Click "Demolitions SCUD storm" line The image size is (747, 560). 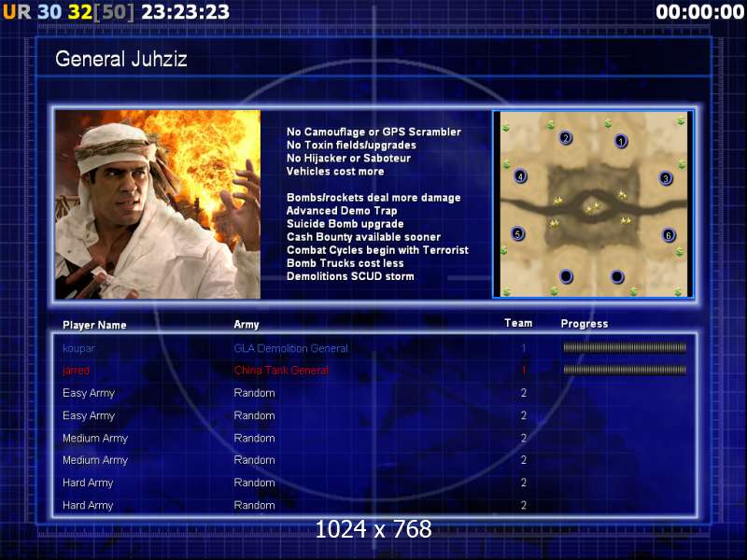(x=350, y=276)
